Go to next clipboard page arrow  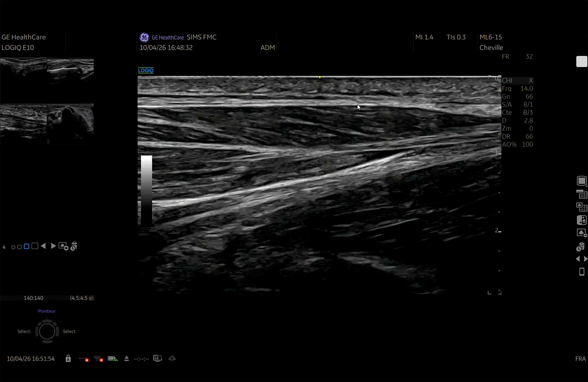(x=53, y=246)
